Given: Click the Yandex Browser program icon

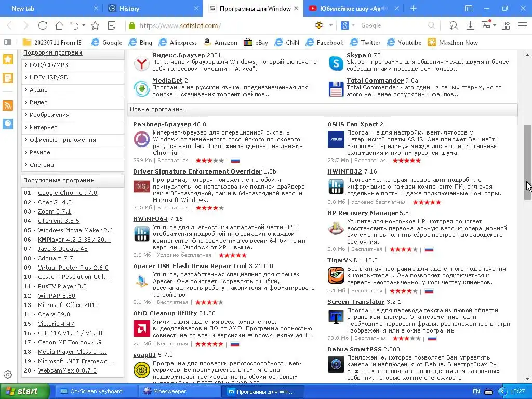Looking at the screenshot, I should coord(141,64).
